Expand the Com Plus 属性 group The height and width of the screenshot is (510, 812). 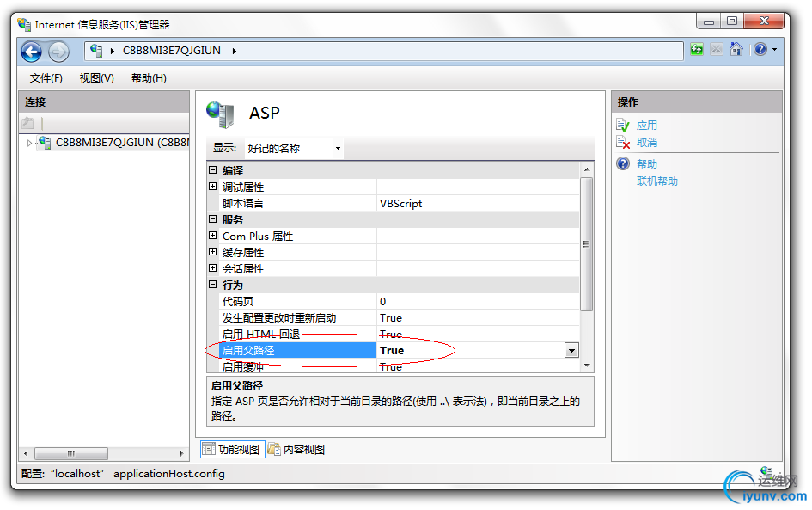coord(213,236)
